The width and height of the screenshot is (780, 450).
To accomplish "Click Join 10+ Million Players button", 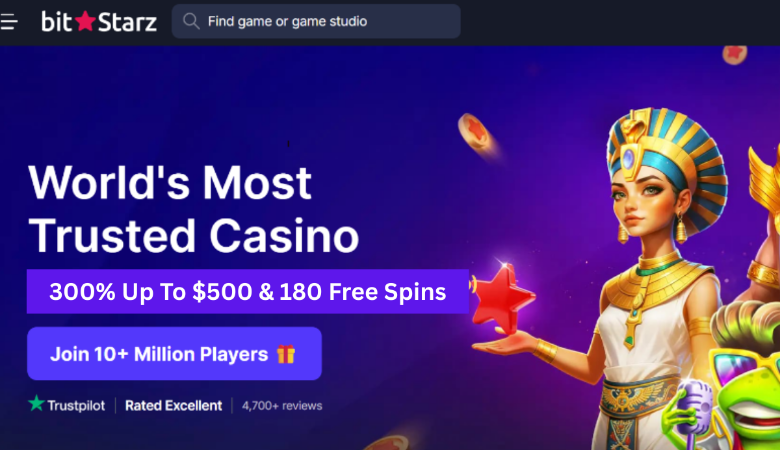I will 174,354.
